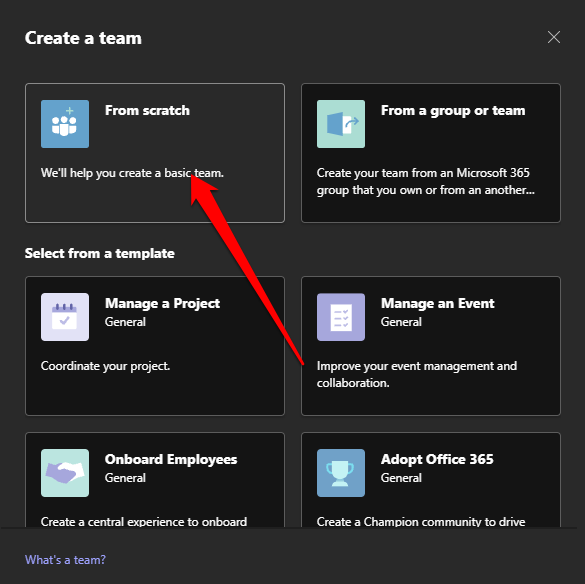Click "We'll help you create a basic team" text
Image resolution: width=585 pixels, height=584 pixels.
tap(132, 173)
